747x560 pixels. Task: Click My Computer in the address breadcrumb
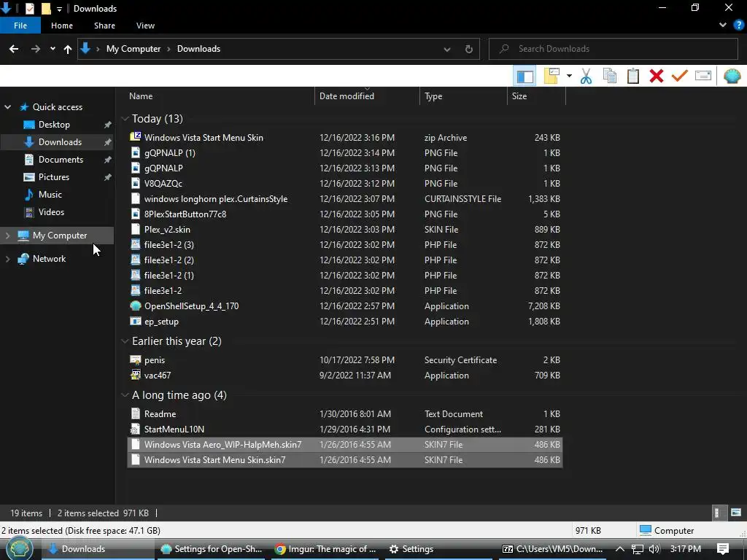pyautogui.click(x=133, y=49)
